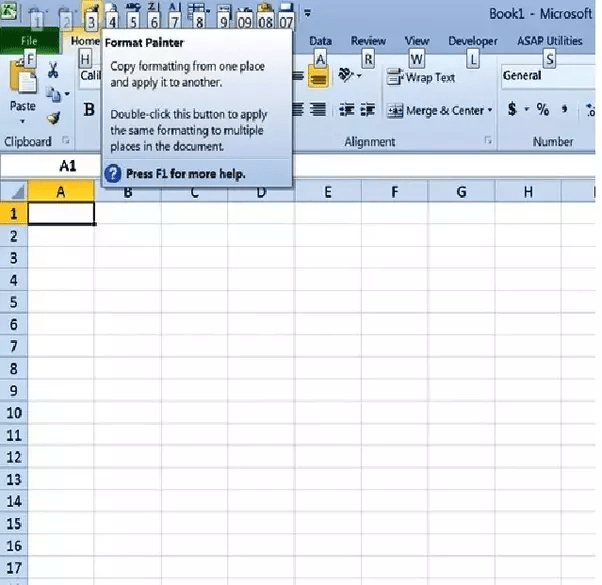Select the active cell A1
The width and height of the screenshot is (602, 585).
61,213
